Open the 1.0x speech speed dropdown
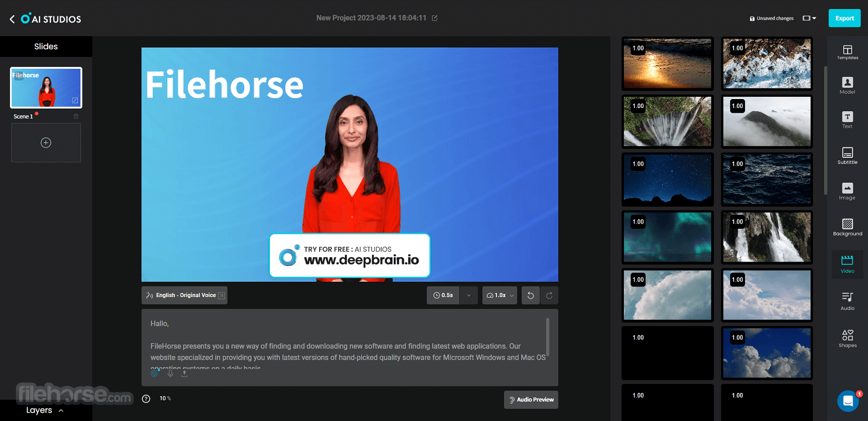Viewport: 868px width, 421px height. (x=500, y=295)
